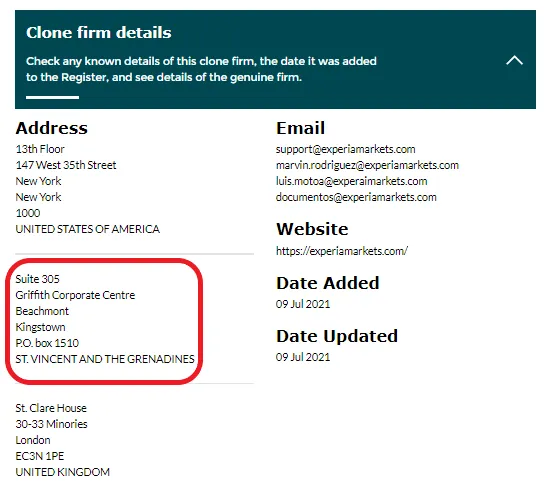Click the Suite 305 address line
The image size is (548, 488).
pyautogui.click(x=37, y=279)
